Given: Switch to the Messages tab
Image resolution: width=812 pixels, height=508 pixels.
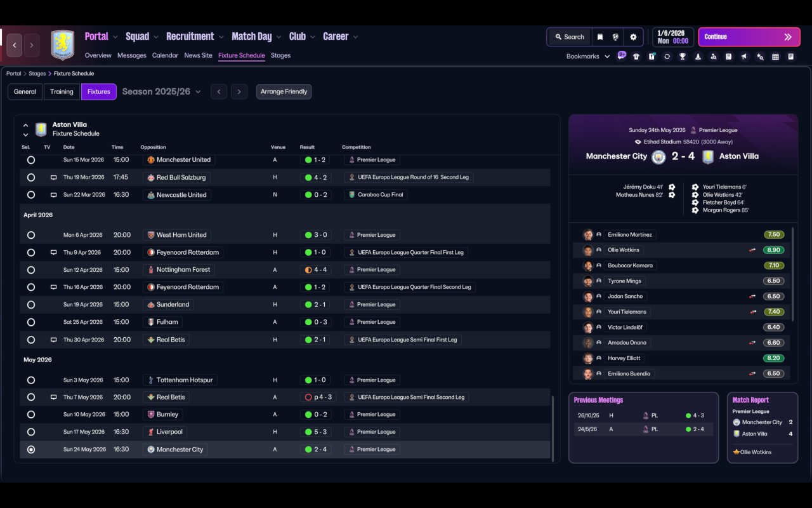Looking at the screenshot, I should [x=132, y=56].
